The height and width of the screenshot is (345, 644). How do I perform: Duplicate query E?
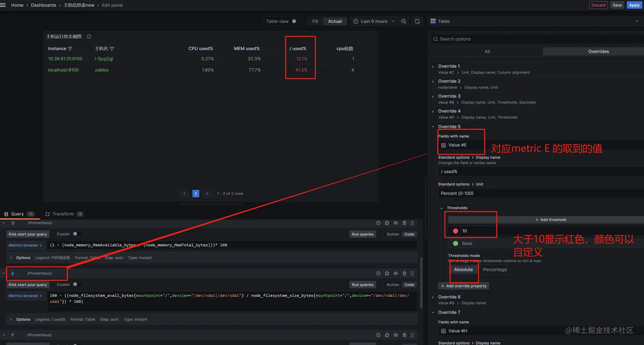tap(387, 273)
